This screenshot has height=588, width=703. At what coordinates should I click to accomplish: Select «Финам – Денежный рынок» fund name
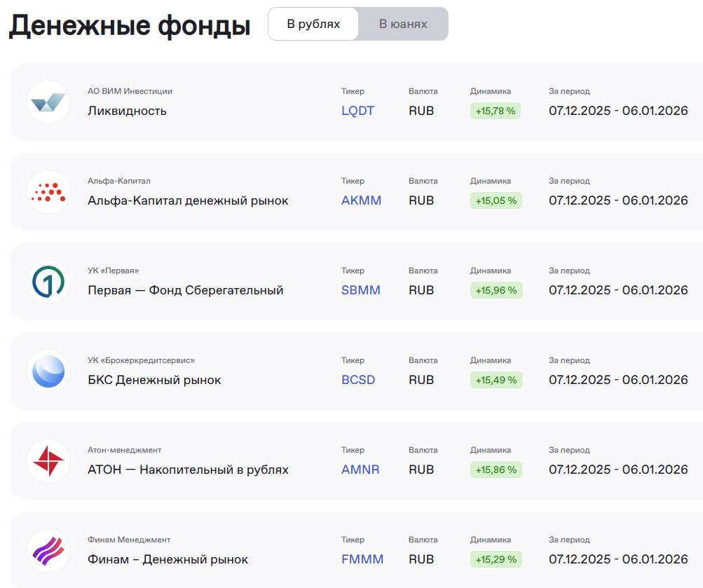pyautogui.click(x=168, y=559)
